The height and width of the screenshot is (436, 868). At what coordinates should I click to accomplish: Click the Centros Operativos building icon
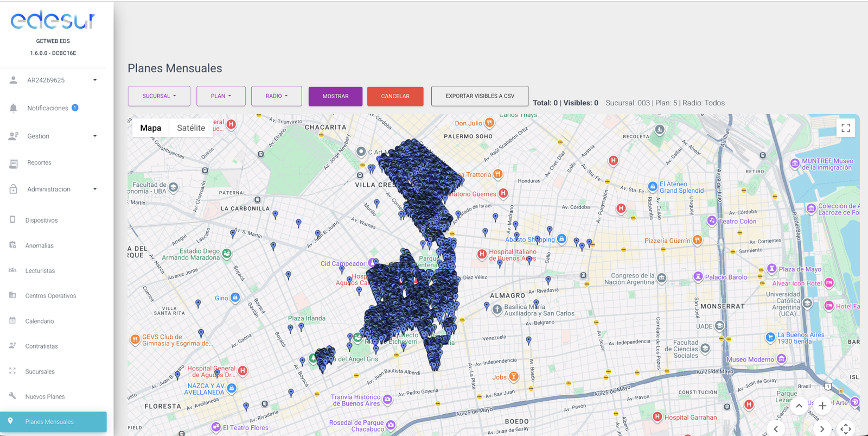coord(12,295)
